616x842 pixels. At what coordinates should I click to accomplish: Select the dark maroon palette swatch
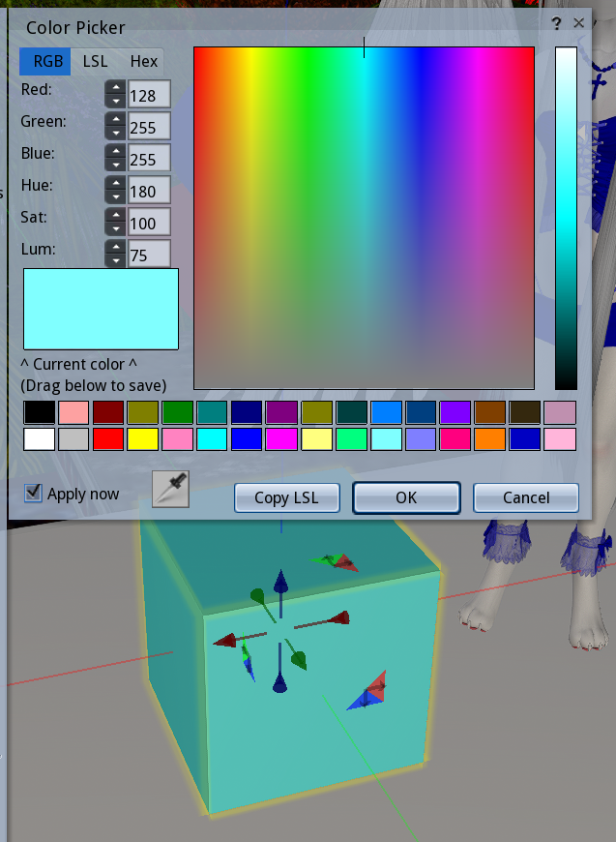click(108, 412)
